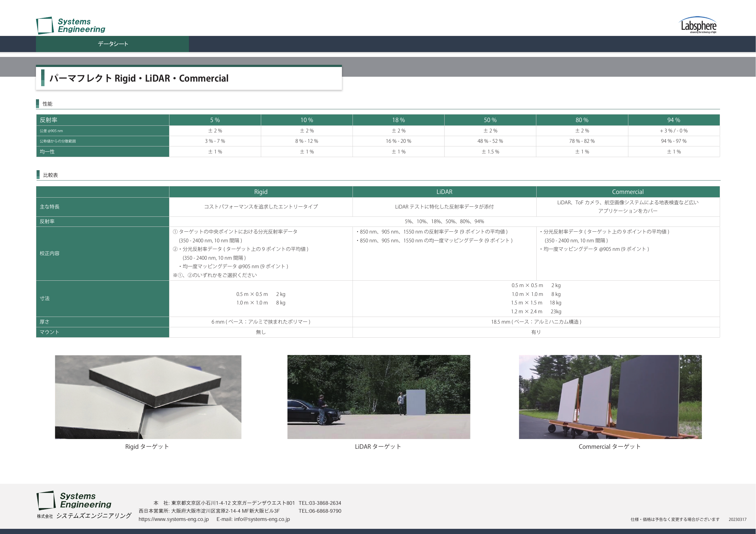Click the Systems Engineering logo at top
This screenshot has height=534, width=756.
70,25
